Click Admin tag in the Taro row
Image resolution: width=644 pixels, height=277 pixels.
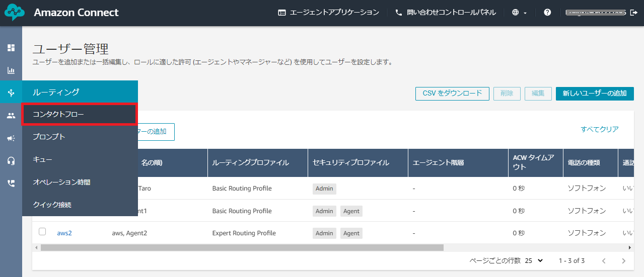pos(324,189)
